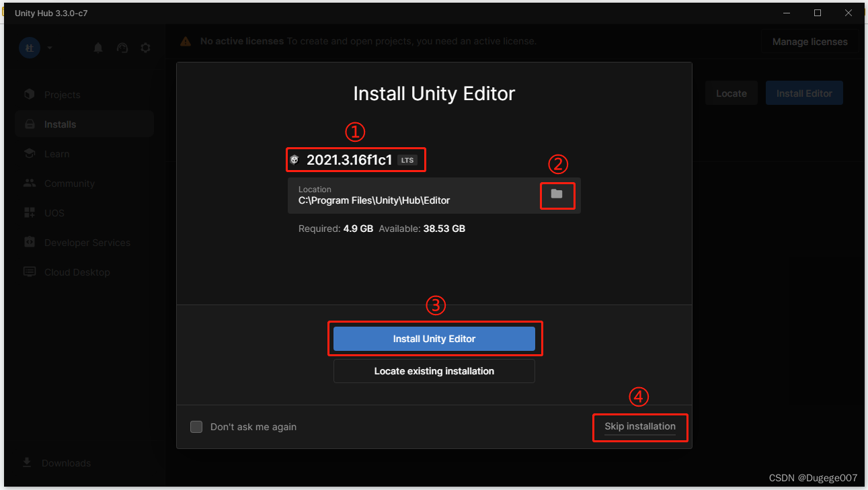
Task: Click the Locate button behind the dialog
Action: click(732, 93)
